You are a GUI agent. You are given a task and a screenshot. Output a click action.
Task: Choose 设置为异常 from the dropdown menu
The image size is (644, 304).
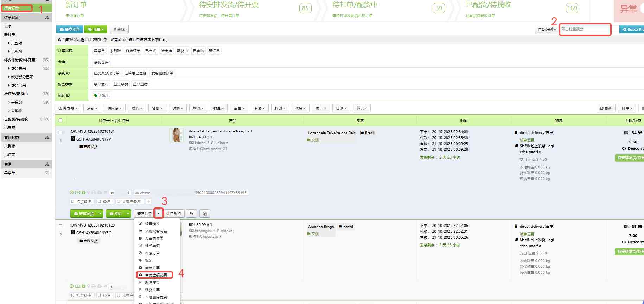[x=154, y=238]
